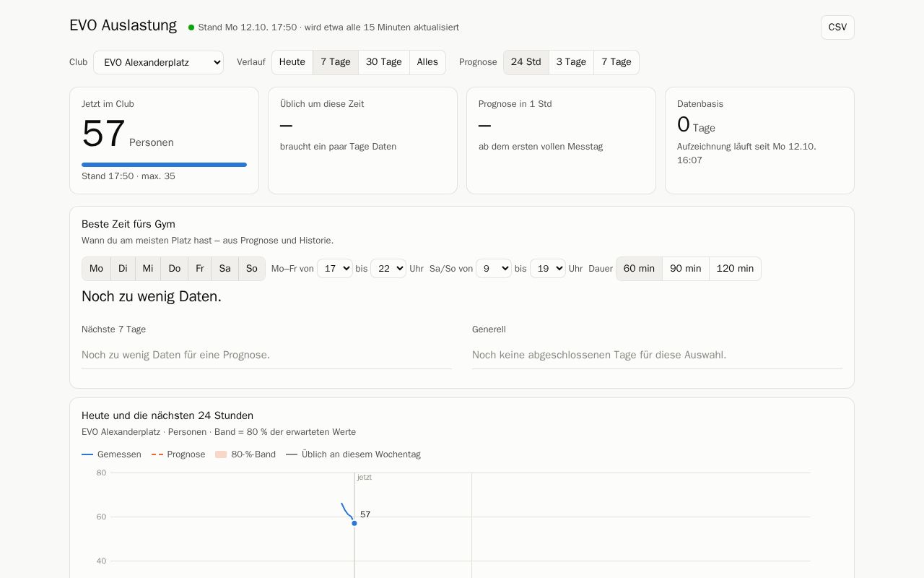The height and width of the screenshot is (578, 924).
Task: Pick 120 min duration
Action: tap(735, 269)
